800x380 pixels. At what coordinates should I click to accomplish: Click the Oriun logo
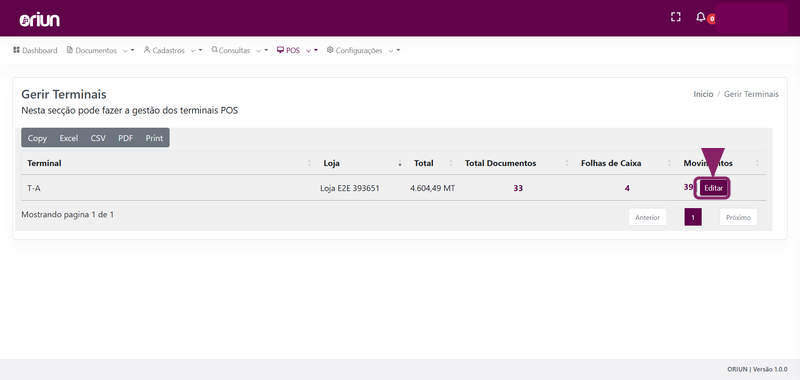[x=40, y=19]
